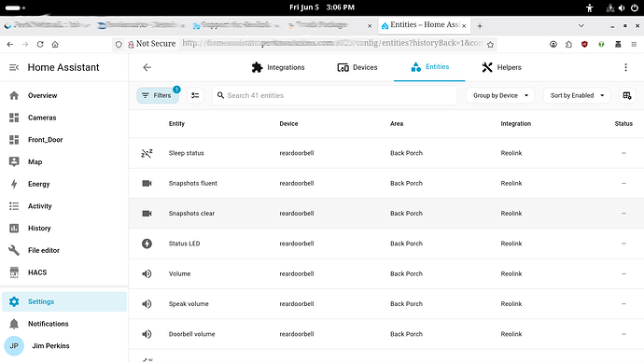The image size is (644, 362).
Task: Click the Search 41 entities field
Action: pos(335,95)
